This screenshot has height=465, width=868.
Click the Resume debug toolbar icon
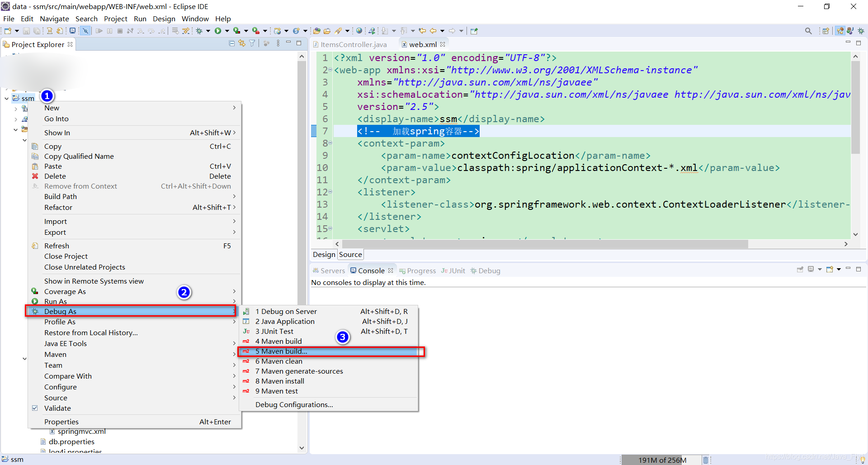[99, 31]
